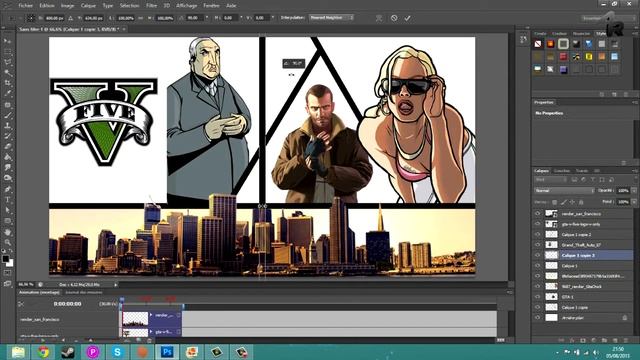This screenshot has height=360, width=640.
Task: Change screen mode icon in toolbar
Action: point(7,284)
